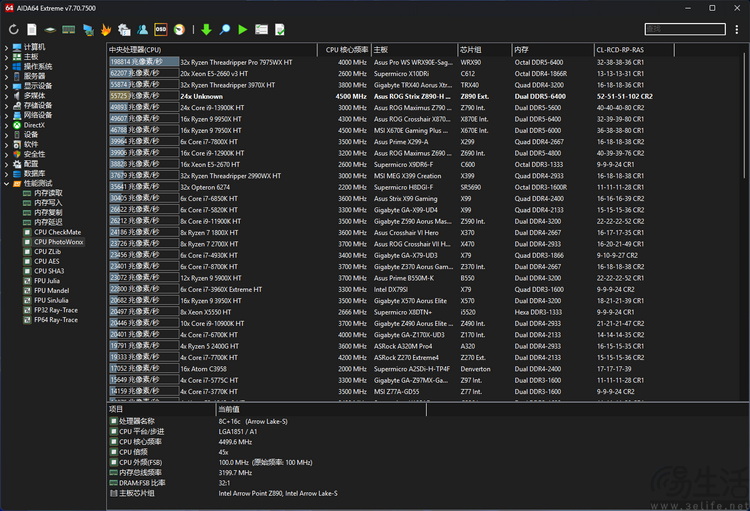This screenshot has height=511, width=750.
Task: Open the three-dot options menu
Action: point(737,30)
